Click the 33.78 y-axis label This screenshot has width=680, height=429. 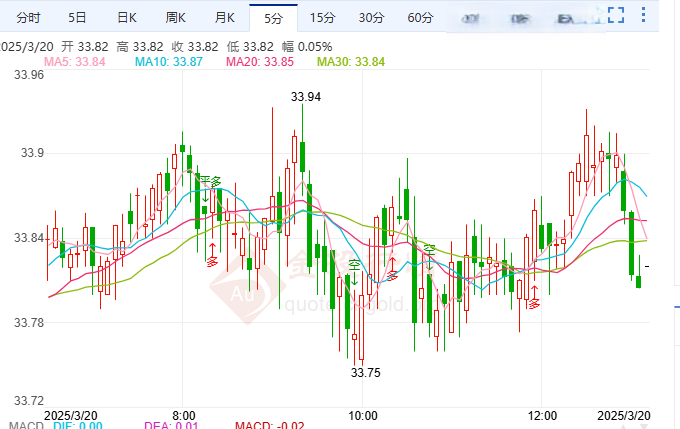(x=29, y=322)
